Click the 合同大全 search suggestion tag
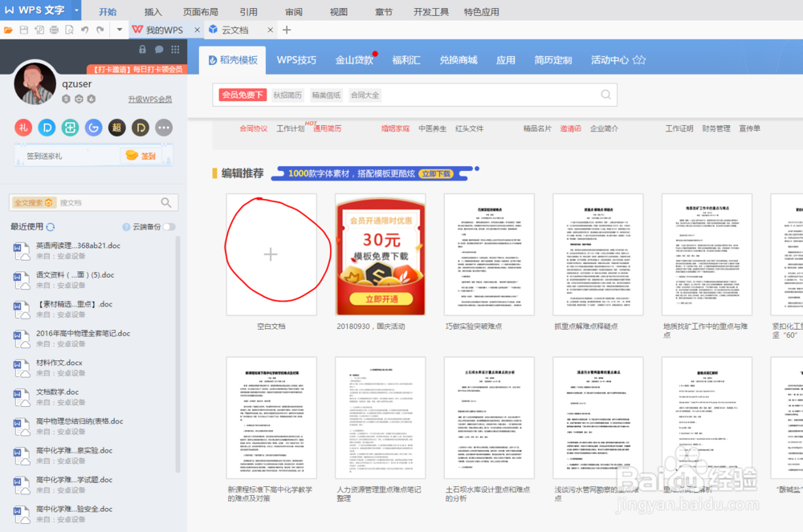The width and height of the screenshot is (803, 532). [365, 95]
